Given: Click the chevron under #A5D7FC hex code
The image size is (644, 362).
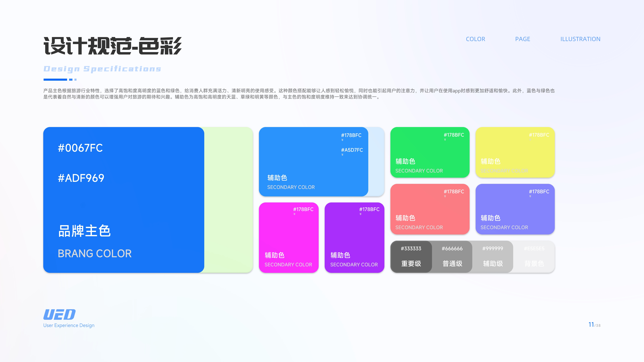Looking at the screenshot, I should (x=342, y=155).
